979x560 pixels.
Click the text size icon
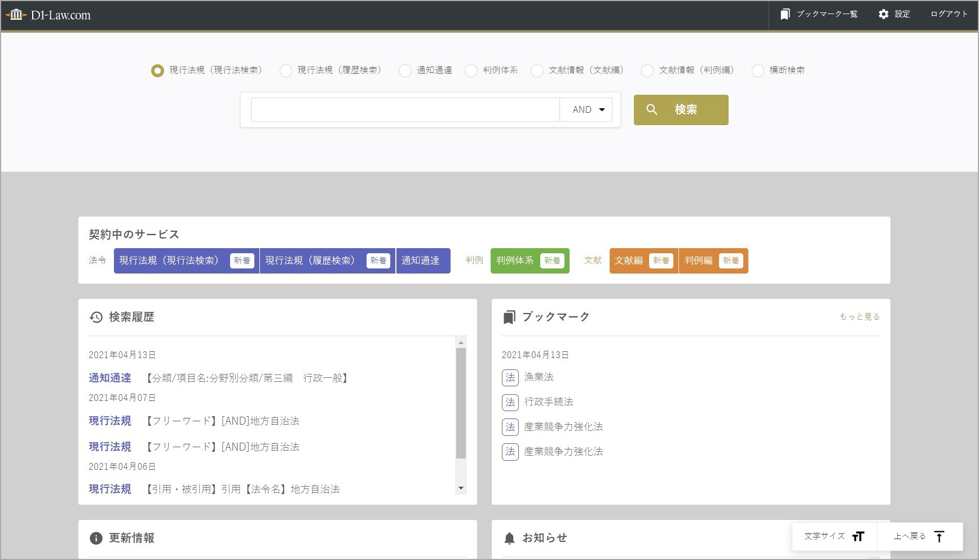pyautogui.click(x=858, y=536)
